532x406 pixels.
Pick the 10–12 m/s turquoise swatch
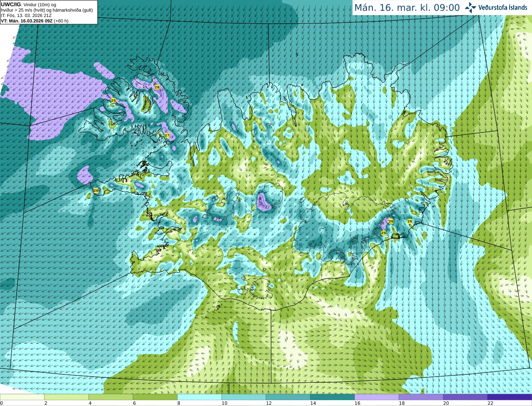click(x=244, y=397)
